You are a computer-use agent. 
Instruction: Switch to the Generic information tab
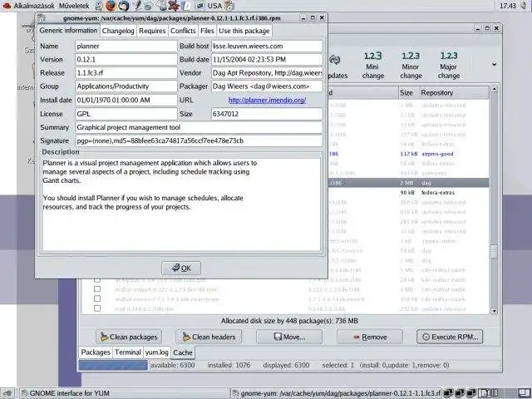[x=68, y=30]
